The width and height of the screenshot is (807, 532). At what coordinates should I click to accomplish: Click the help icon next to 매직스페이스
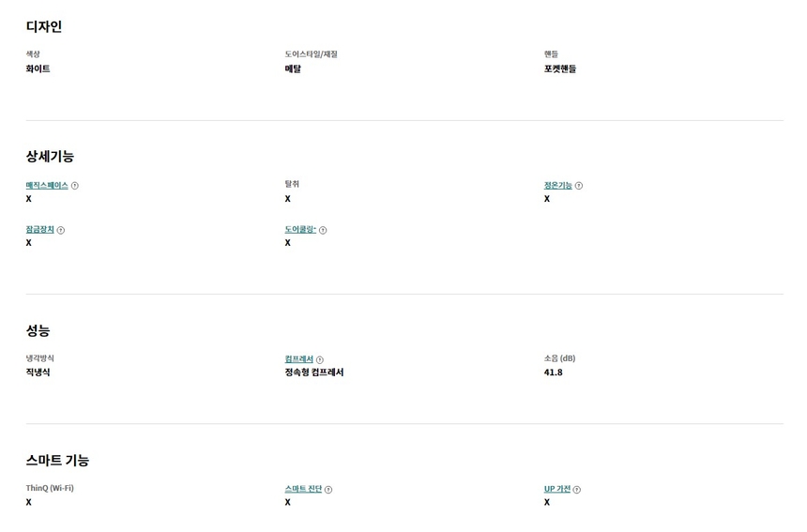tap(75, 186)
